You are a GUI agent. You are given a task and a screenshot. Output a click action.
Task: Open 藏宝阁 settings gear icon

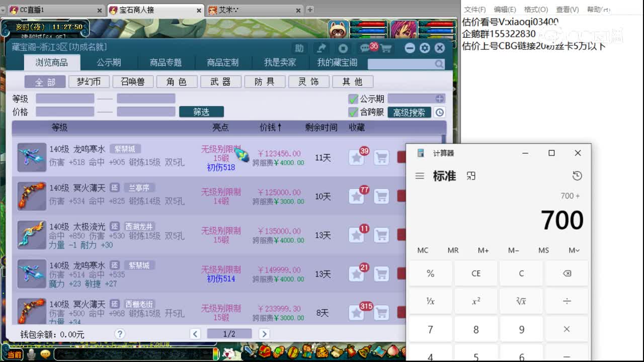pyautogui.click(x=425, y=48)
